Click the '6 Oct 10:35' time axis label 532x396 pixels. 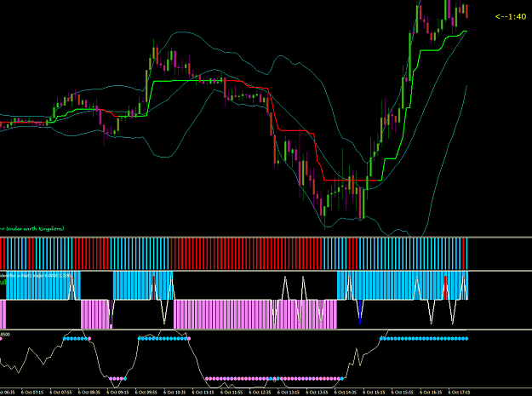[x=174, y=393]
